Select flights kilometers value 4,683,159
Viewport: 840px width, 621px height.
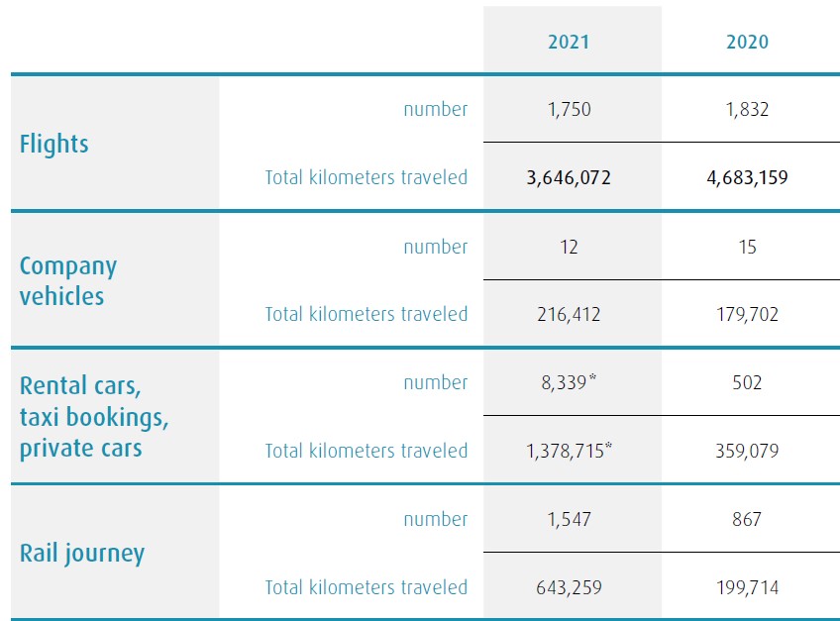(x=747, y=178)
